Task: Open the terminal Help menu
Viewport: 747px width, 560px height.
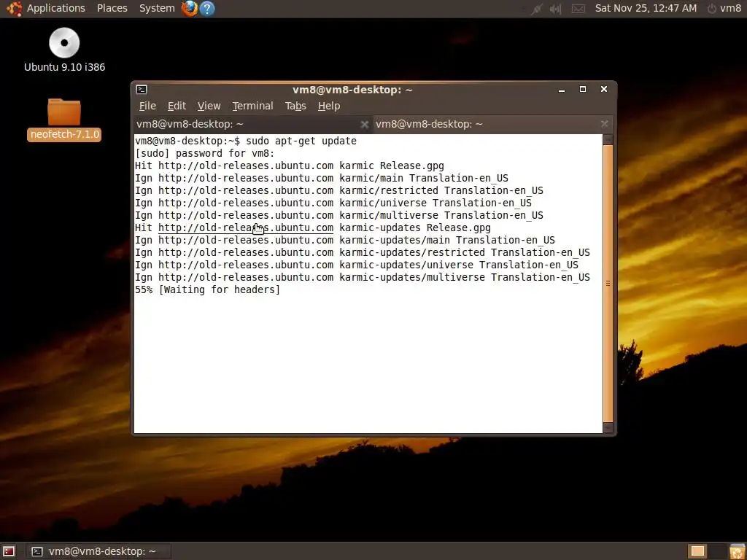Action: tap(329, 106)
